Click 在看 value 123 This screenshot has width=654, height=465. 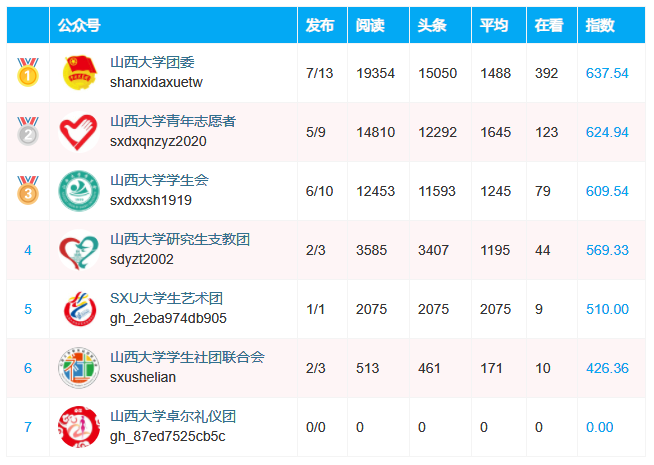tap(546, 132)
